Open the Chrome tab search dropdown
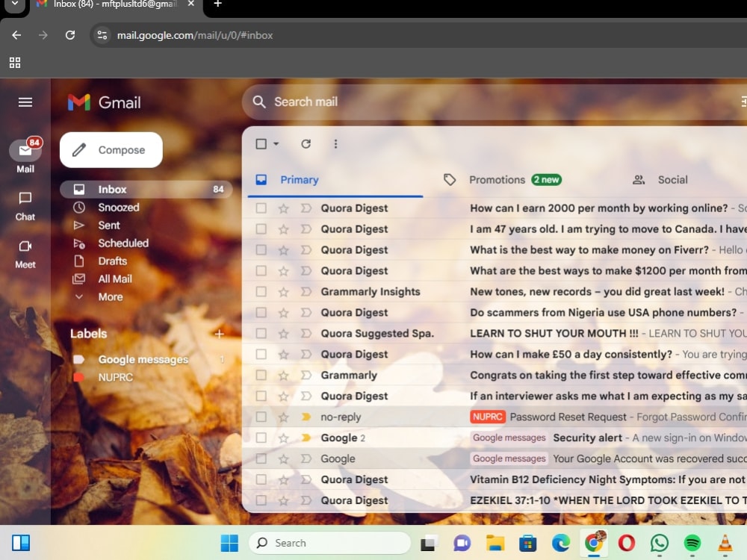The height and width of the screenshot is (560, 747). 15,4
